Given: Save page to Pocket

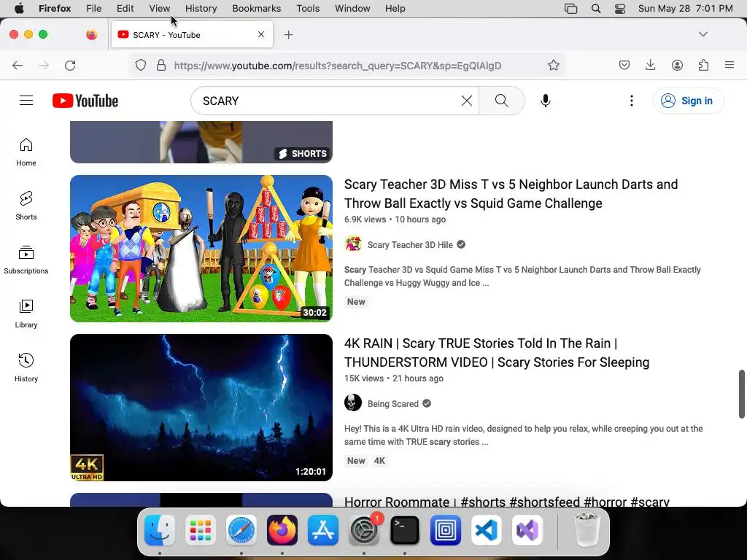Looking at the screenshot, I should click(624, 65).
